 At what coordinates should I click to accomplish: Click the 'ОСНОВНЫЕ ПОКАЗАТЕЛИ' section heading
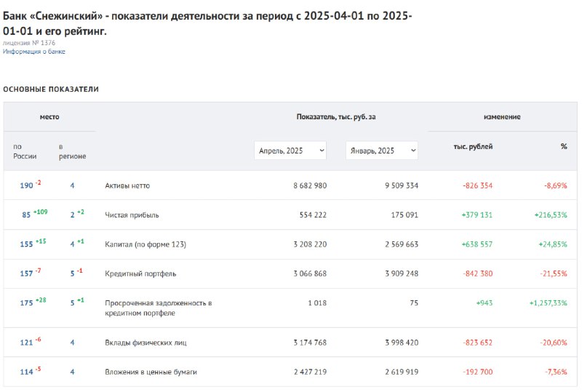51,89
